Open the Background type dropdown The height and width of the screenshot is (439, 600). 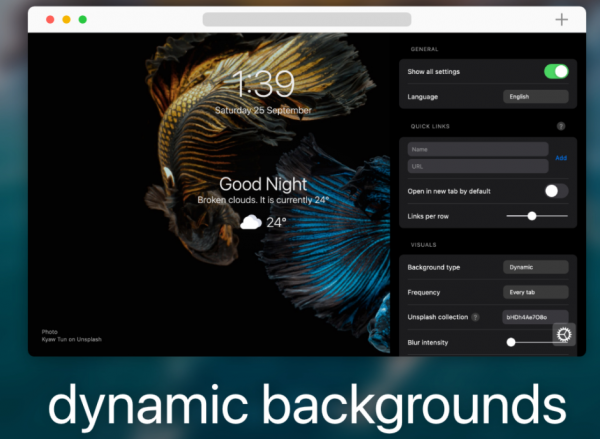(x=535, y=267)
